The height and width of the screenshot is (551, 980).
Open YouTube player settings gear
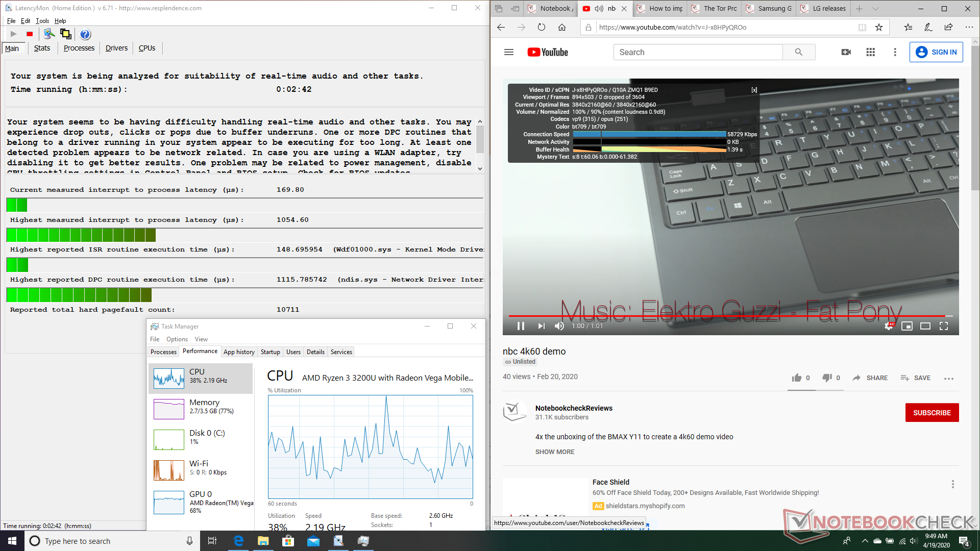(x=889, y=326)
